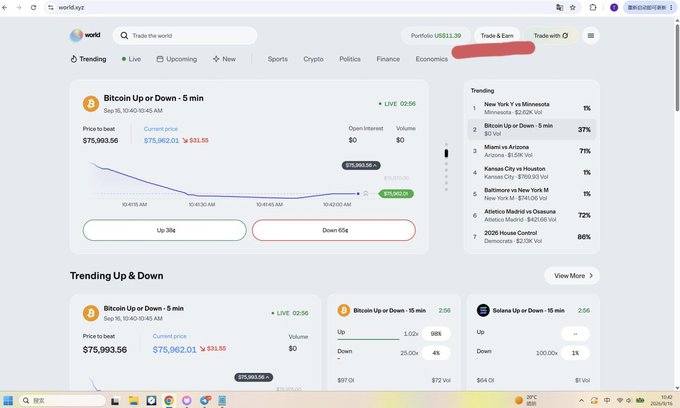Select the Trending tab
The image size is (680, 408).
point(88,59)
